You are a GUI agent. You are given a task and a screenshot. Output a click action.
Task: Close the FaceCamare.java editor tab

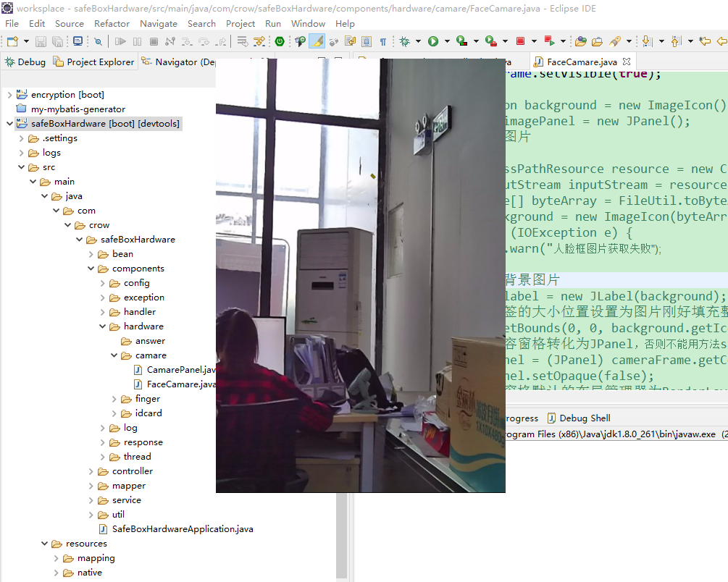(x=627, y=62)
